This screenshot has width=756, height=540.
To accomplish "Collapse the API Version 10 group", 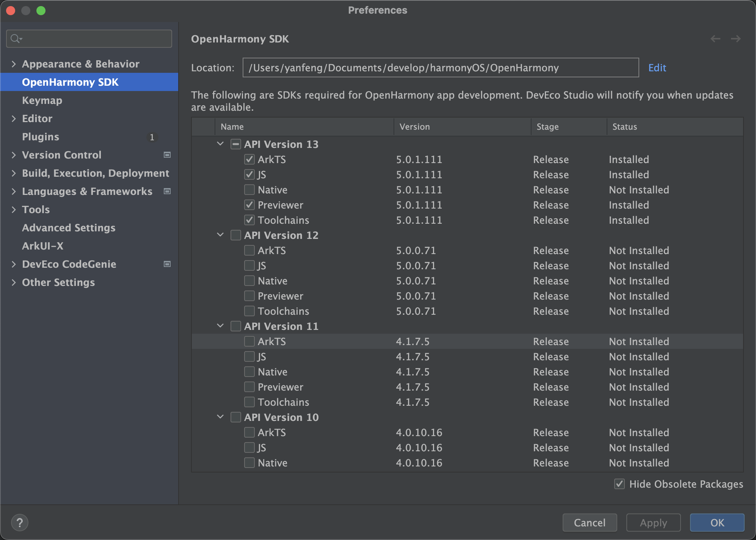I will tap(220, 417).
